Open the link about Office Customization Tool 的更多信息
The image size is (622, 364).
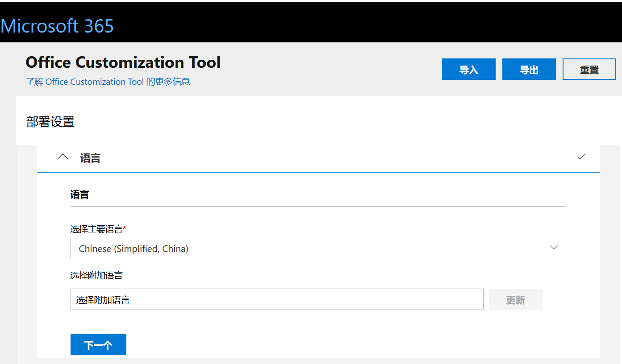(108, 82)
